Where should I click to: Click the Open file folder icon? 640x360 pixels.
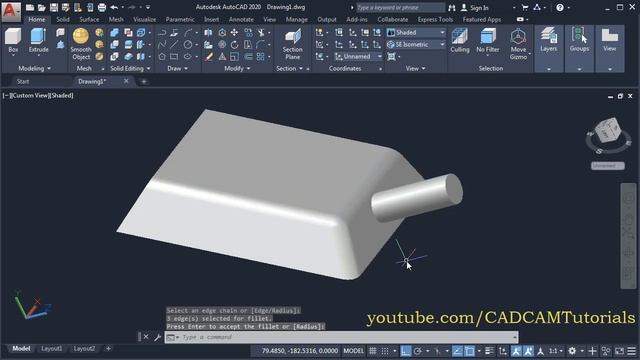[42, 7]
